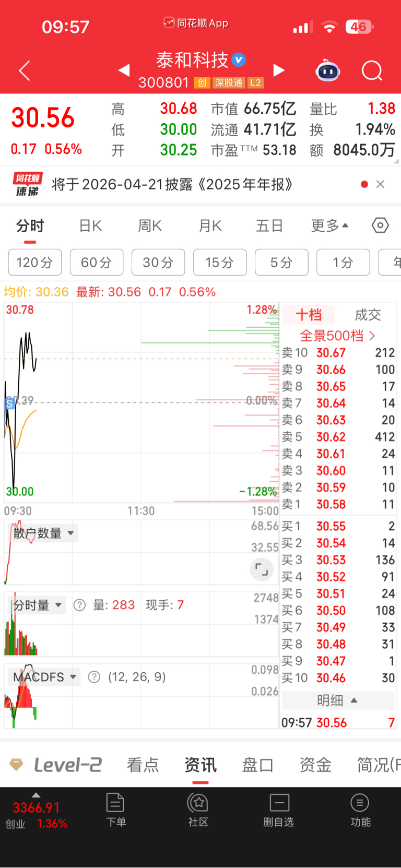Tap the back arrow icon
Viewport: 401px width, 868px height.
[x=25, y=70]
